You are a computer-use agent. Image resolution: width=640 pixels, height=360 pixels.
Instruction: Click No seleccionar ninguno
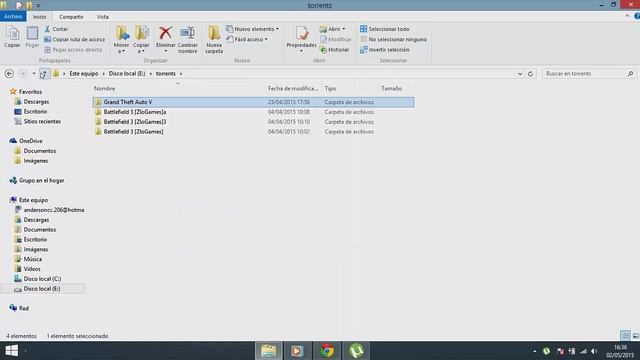coord(393,39)
